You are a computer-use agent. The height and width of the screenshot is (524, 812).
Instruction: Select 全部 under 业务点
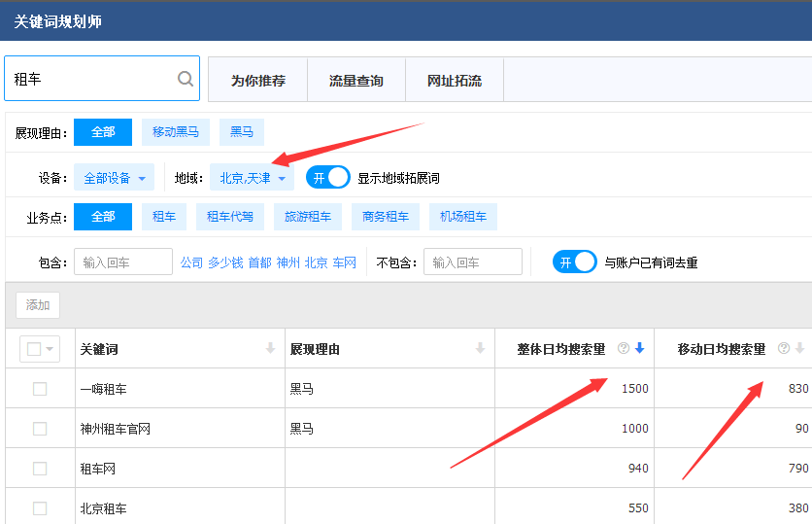click(103, 217)
